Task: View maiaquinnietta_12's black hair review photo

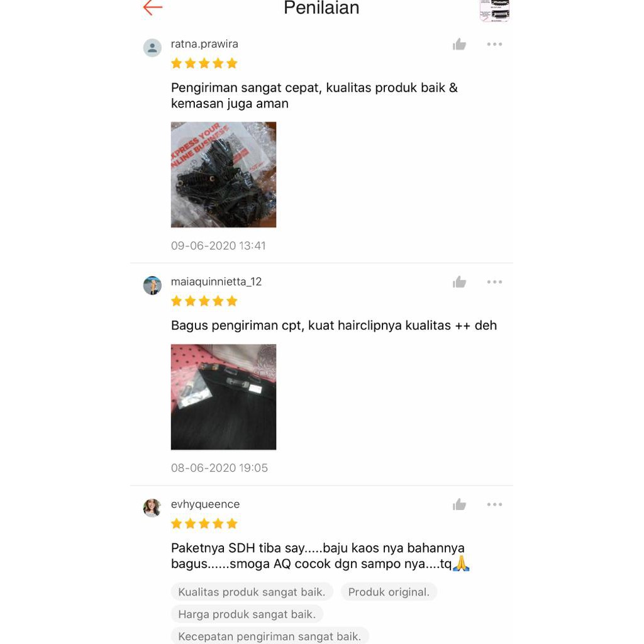Action: [223, 397]
